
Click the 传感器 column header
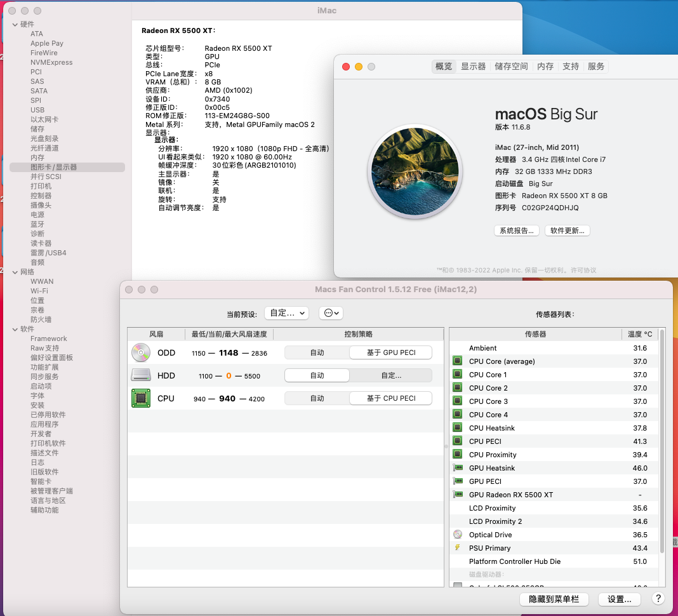[x=535, y=334]
